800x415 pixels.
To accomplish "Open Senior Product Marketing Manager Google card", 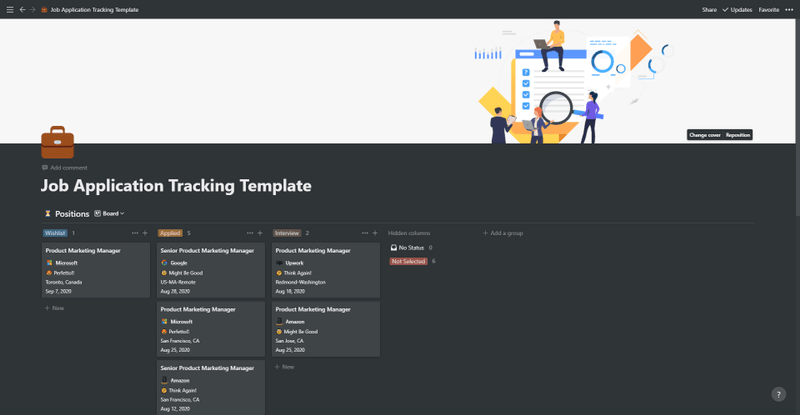I will point(211,270).
